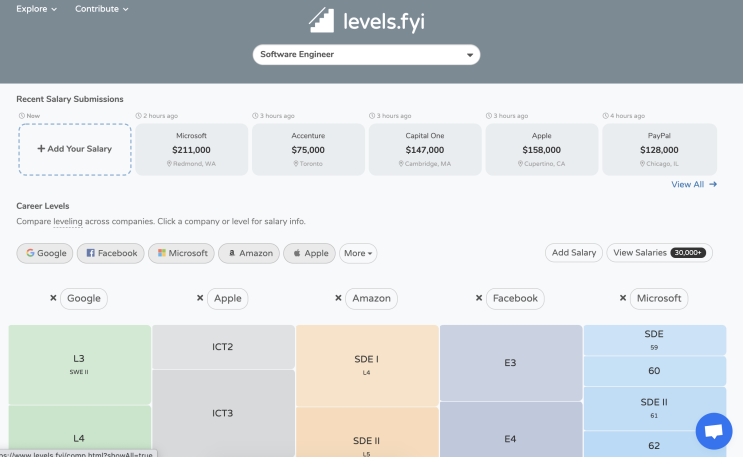The width and height of the screenshot is (743, 457).
Task: Remove Microsoft column with its X icon
Action: pos(623,298)
